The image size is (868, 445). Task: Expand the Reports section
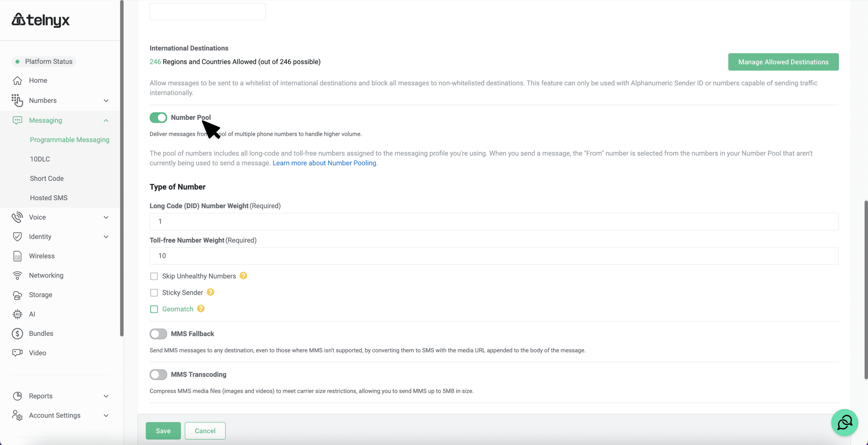tap(106, 396)
